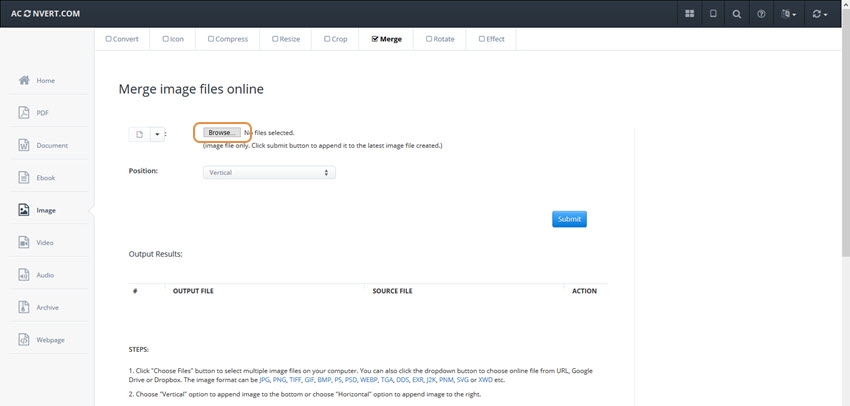Open the grid apps icon in header

coord(689,14)
